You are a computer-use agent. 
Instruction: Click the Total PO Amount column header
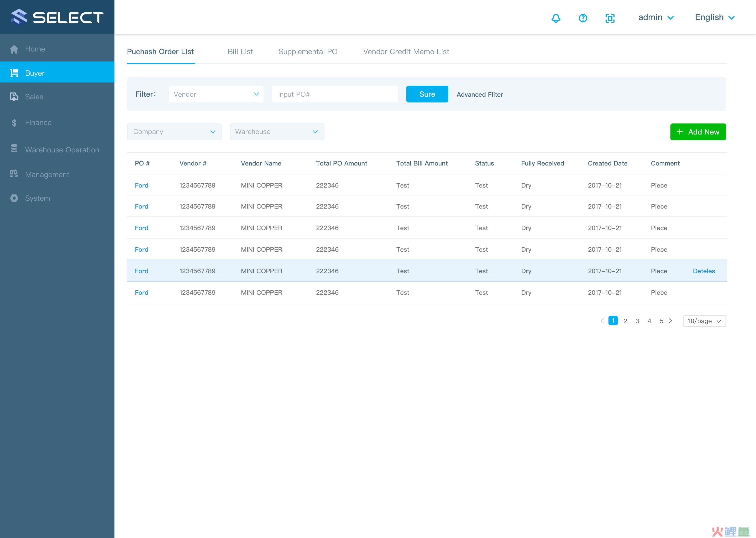pyautogui.click(x=341, y=163)
